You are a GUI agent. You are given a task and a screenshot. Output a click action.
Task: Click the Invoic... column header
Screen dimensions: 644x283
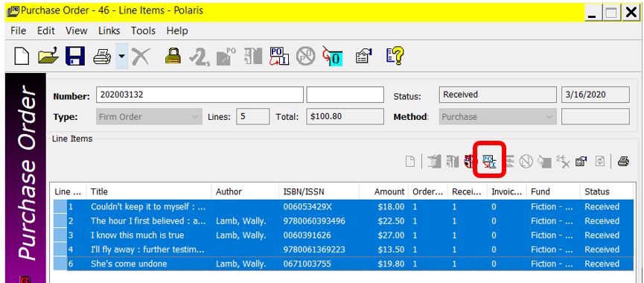pos(507,191)
